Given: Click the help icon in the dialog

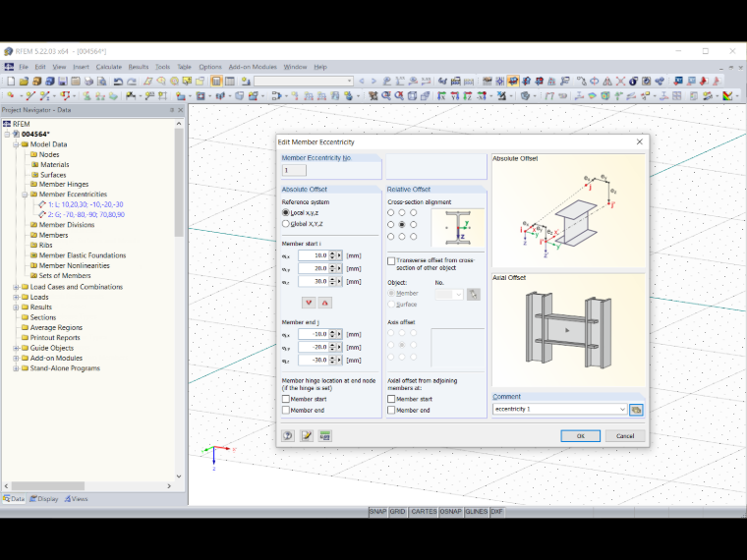Looking at the screenshot, I should (288, 435).
